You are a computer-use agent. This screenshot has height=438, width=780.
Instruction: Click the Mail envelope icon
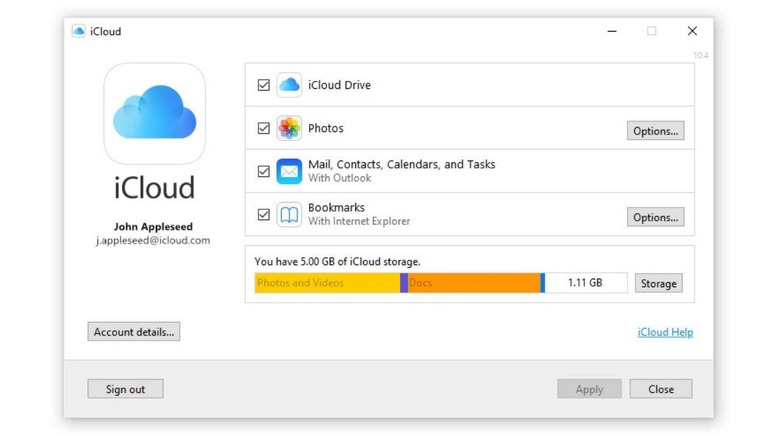(x=289, y=171)
